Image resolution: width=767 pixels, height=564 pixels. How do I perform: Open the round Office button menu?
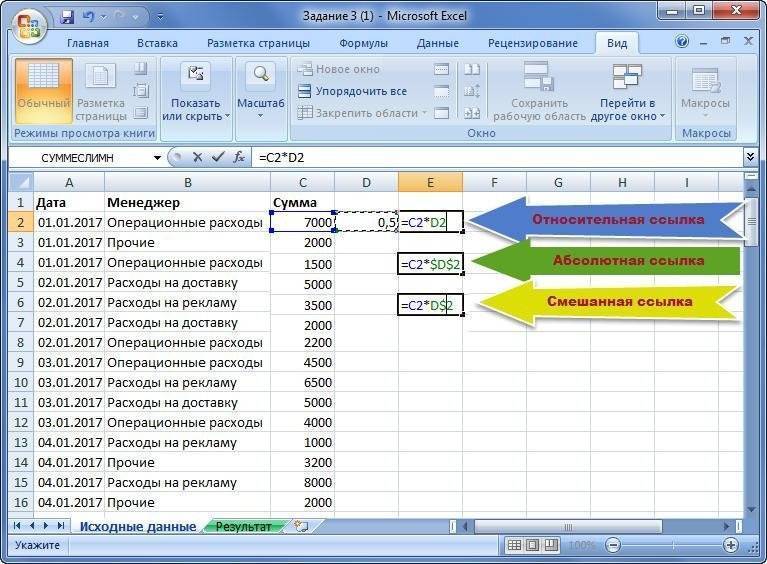click(28, 24)
